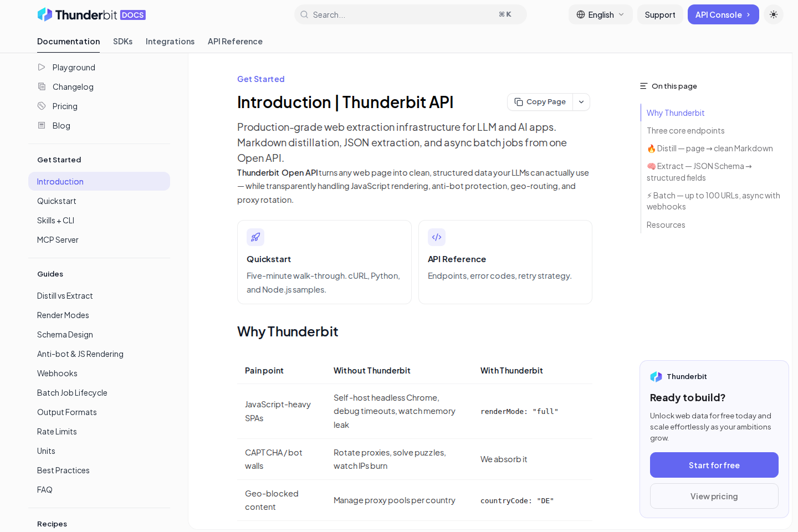The height and width of the screenshot is (532, 798).
Task: Switch to the Integrations tab
Action: [170, 42]
